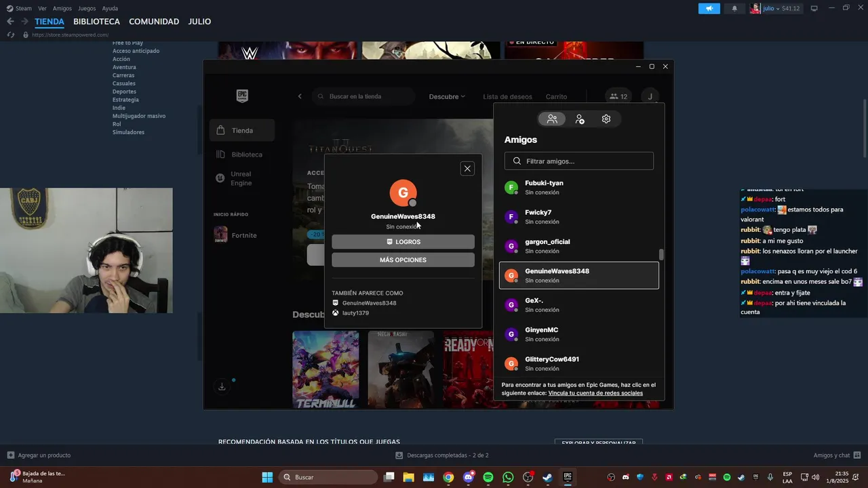Open the launcher downloads icon at bottom left

222,386
